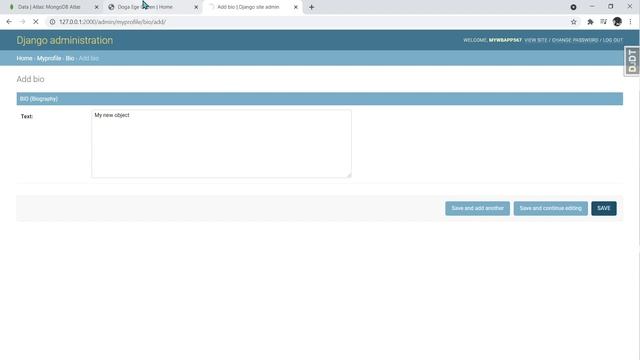
Task: Click the browser forward arrow
Action: point(22,22)
